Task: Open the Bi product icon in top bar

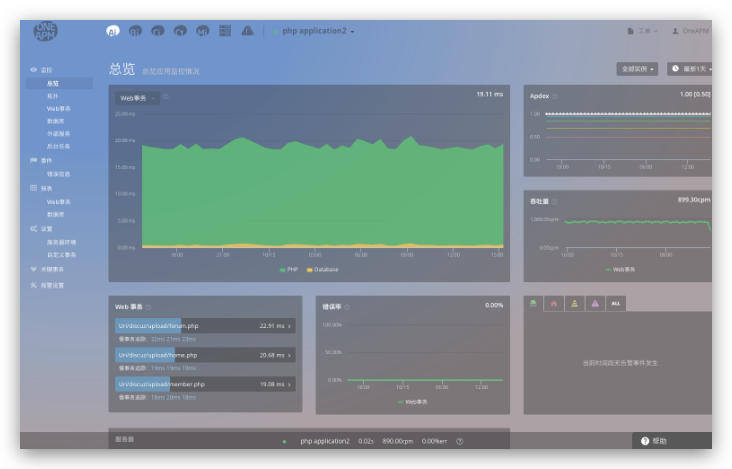Action: (135, 31)
